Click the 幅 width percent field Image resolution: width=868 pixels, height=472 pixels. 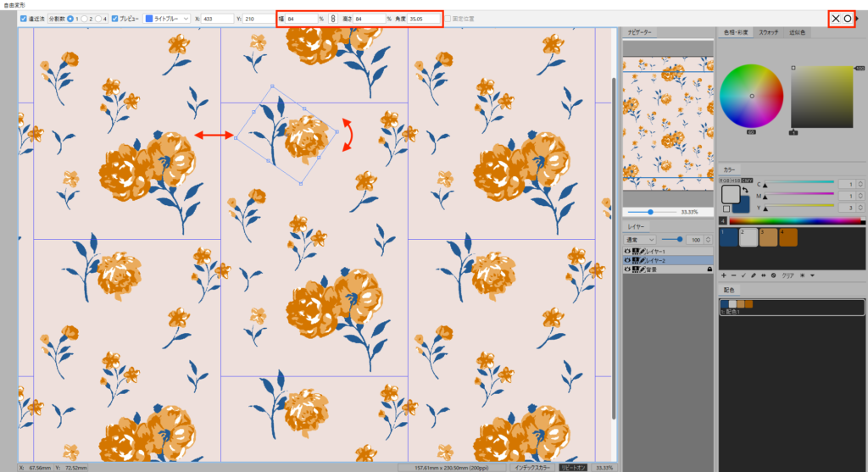click(x=302, y=19)
